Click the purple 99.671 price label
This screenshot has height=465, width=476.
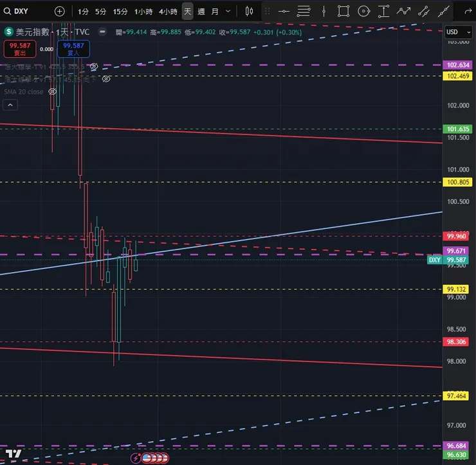456,251
